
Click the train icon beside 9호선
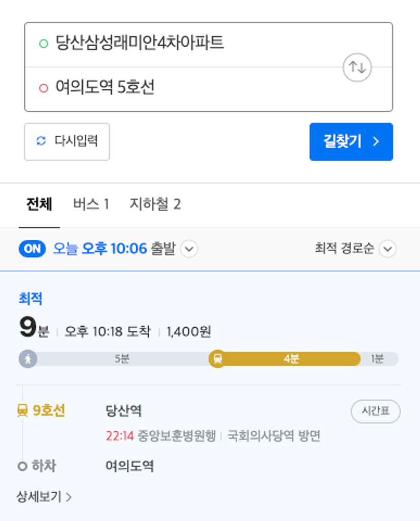click(22, 411)
